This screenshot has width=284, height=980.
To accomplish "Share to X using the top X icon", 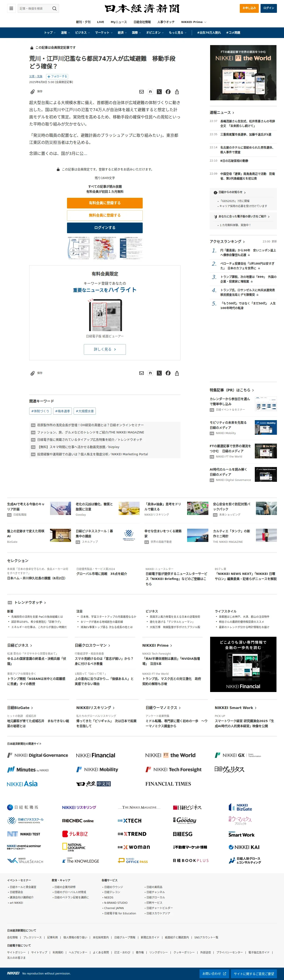I will pyautogui.click(x=159, y=92).
